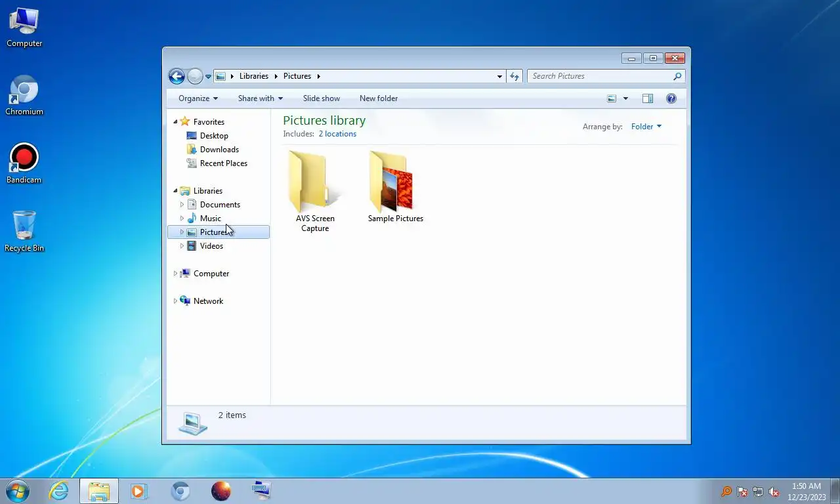The width and height of the screenshot is (840, 504).
Task: Select the Bandicam desktop shortcut
Action: (24, 164)
